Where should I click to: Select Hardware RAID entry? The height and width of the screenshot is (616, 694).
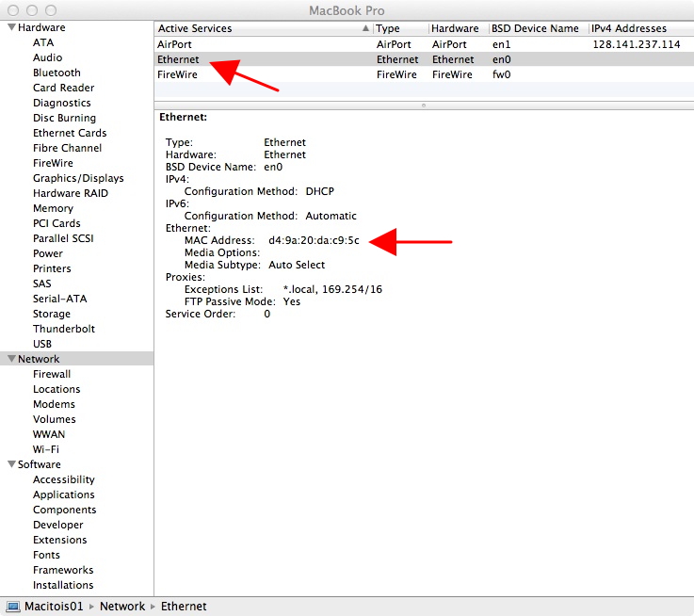coord(71,193)
